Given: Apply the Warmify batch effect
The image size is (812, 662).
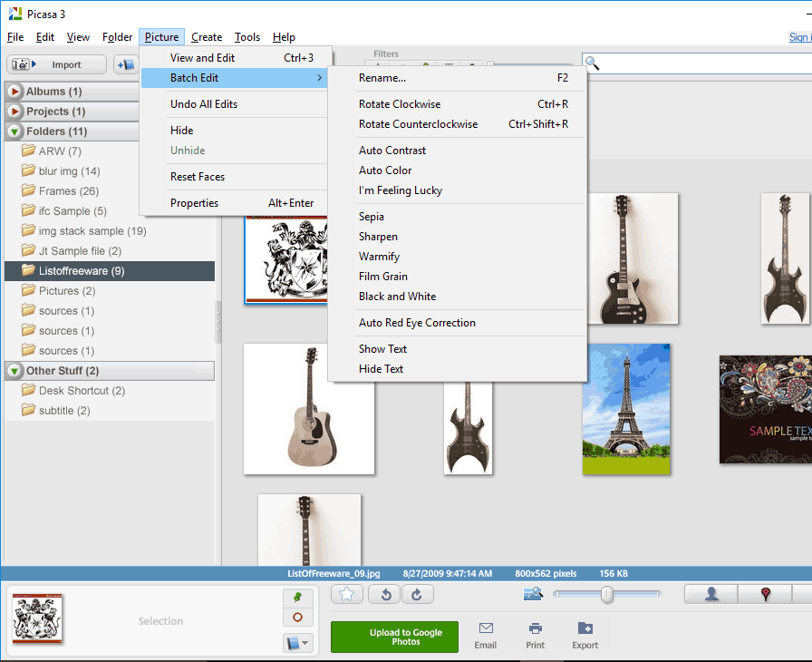Looking at the screenshot, I should click(x=458, y=257).
